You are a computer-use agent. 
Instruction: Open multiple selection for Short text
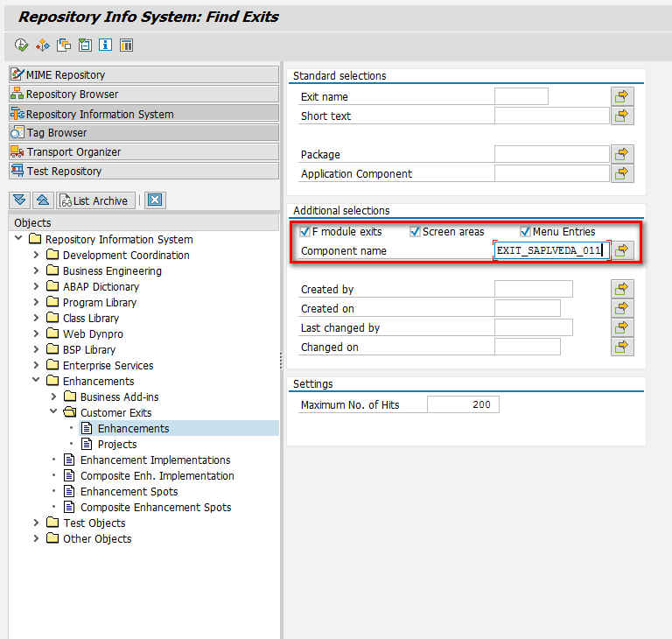(x=622, y=116)
